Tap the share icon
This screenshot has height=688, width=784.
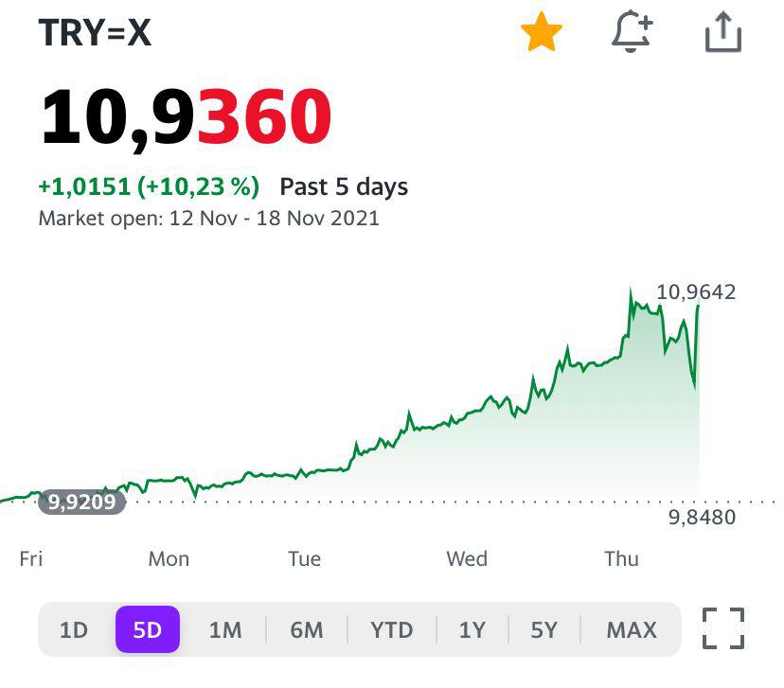point(723,34)
